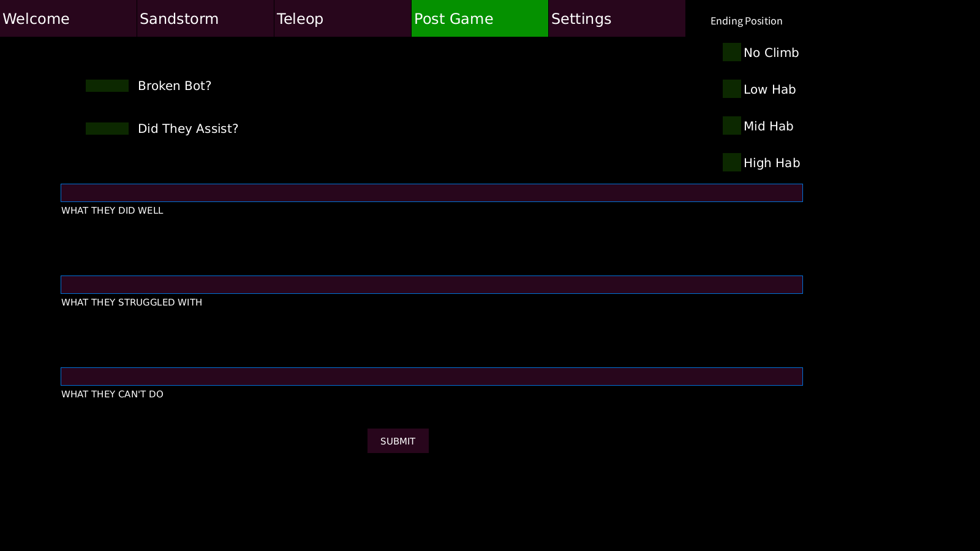Switch to the Welcome tab
Screen dimensions: 980x551
tap(68, 18)
